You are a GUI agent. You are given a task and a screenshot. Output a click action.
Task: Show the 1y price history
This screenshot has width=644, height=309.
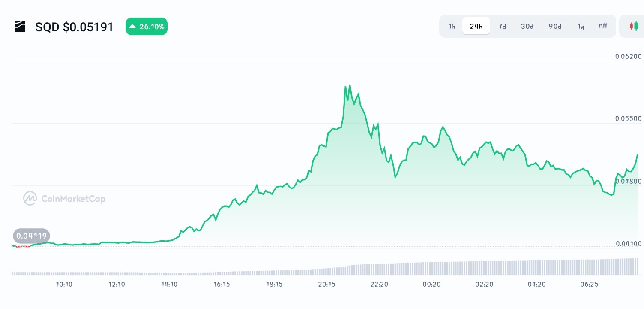click(x=581, y=26)
